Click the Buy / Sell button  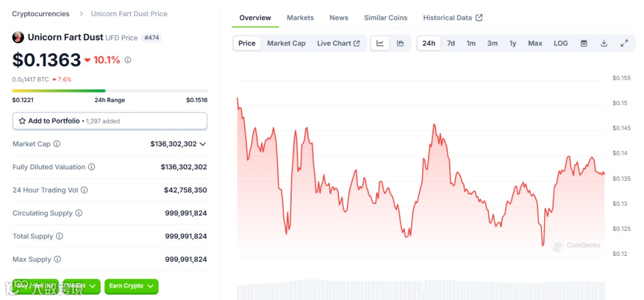click(35, 286)
